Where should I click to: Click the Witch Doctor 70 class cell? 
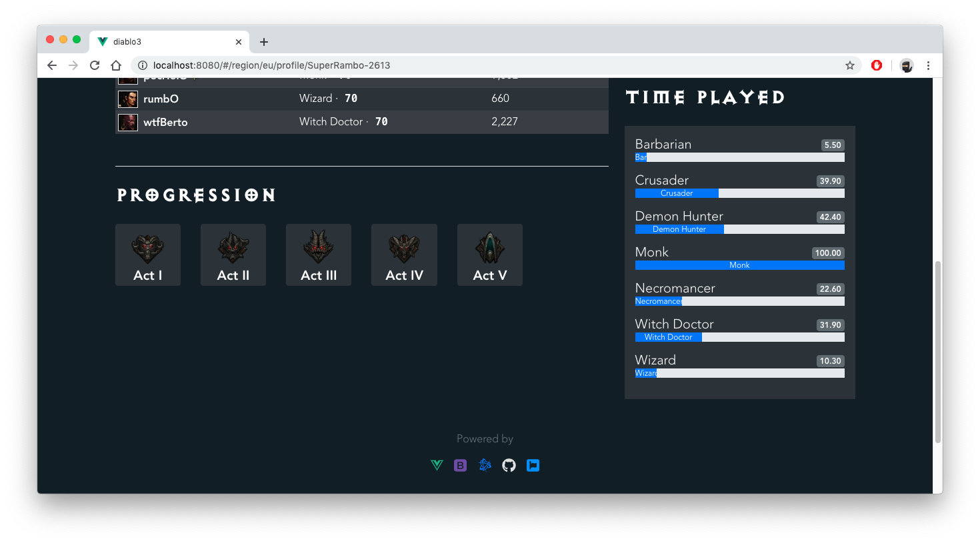343,122
